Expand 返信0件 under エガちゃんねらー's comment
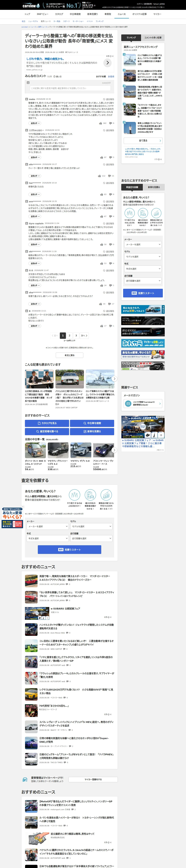The image size is (186, 868). 35,157
